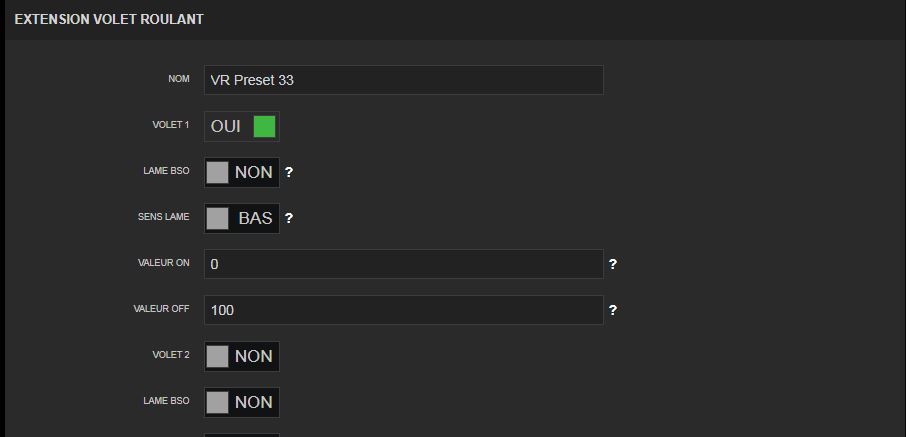
Task: Click the Valeur On label
Action: pos(163,263)
